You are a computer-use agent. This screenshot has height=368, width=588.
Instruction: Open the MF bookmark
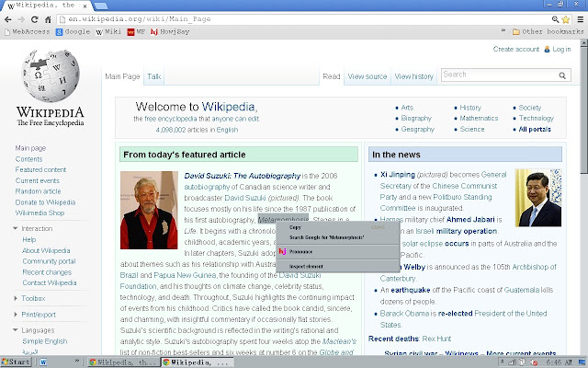tap(136, 32)
